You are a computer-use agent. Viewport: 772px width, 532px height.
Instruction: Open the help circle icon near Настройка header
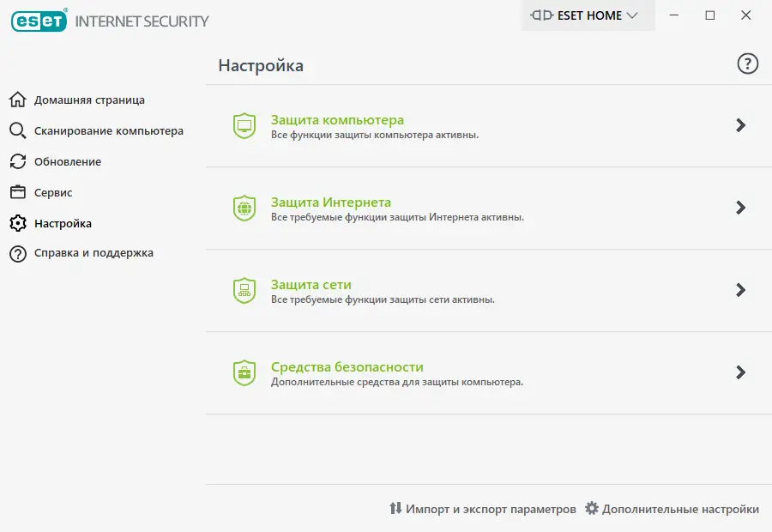pos(747,63)
